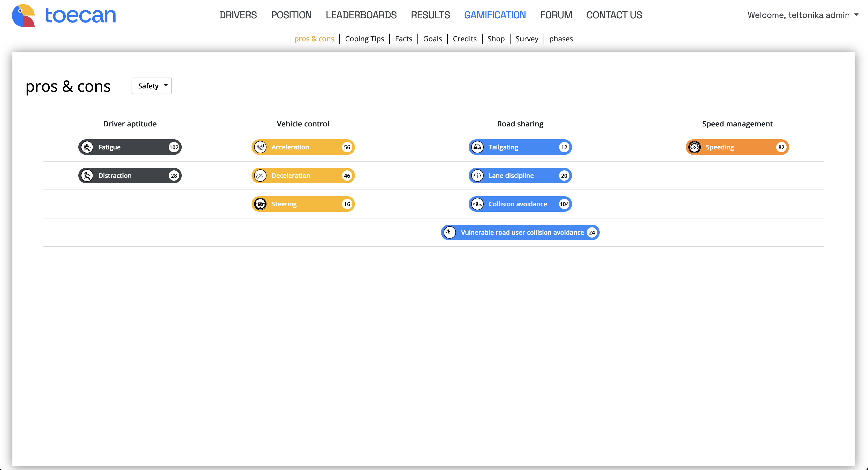Switch to the Coping Tips tab
Viewport: 868px width, 470px height.
click(364, 39)
